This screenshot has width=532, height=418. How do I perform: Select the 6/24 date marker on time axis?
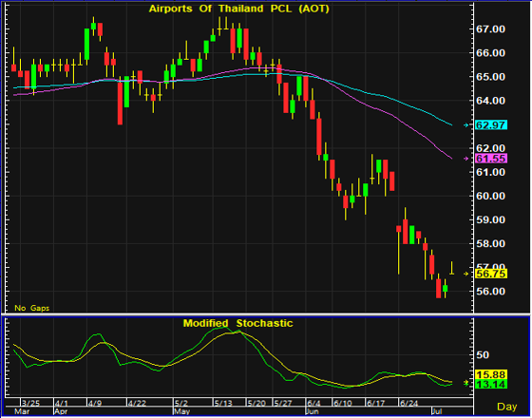[x=408, y=404]
